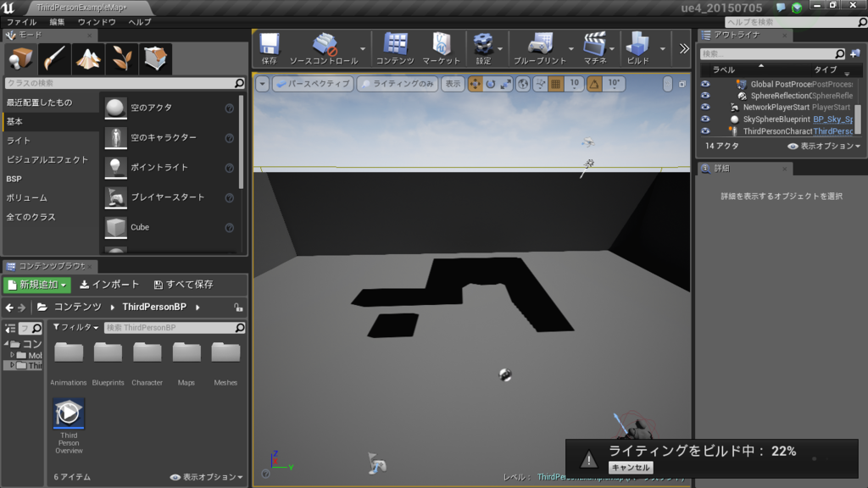Open the 新規追加 add new dropdown
This screenshot has height=488, width=868.
(37, 285)
